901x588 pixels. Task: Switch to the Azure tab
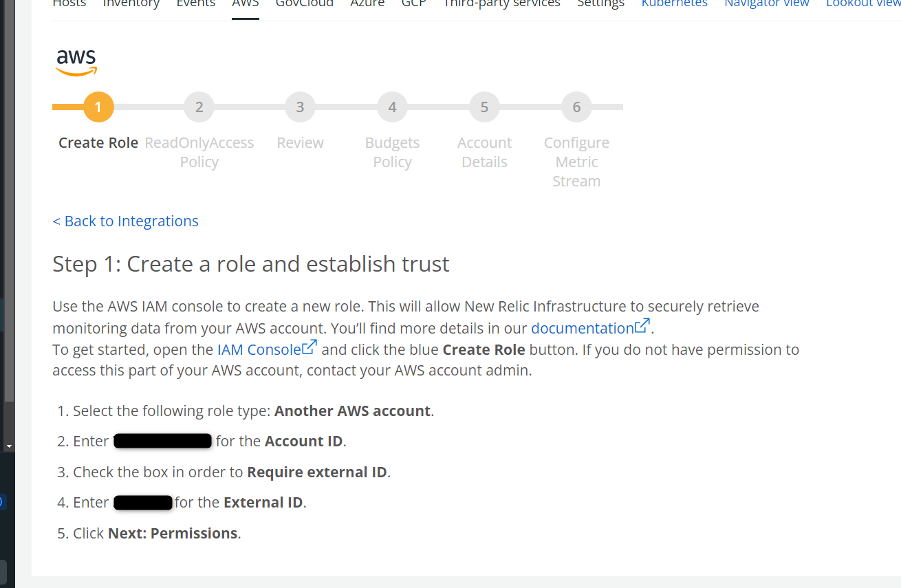pos(368,4)
